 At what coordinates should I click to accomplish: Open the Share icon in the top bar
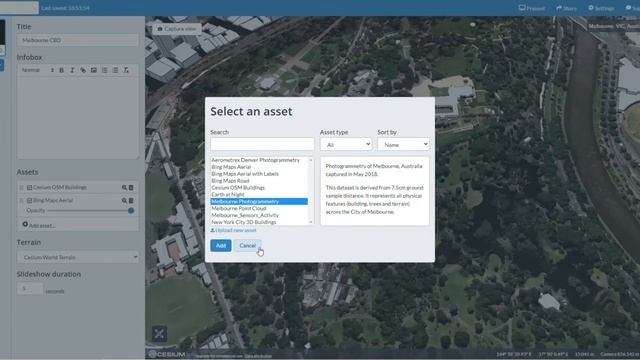559,8
